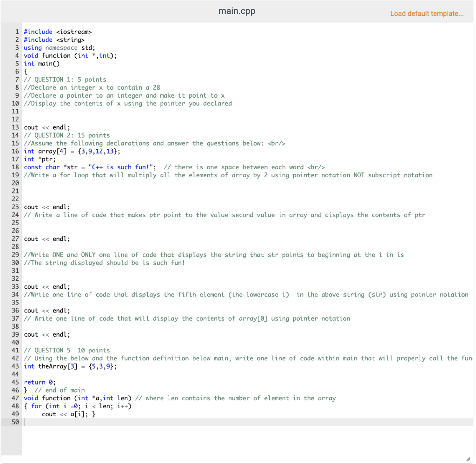Click the 'QUESTION 5 10 points' comment
476x464 pixels.
65,350
